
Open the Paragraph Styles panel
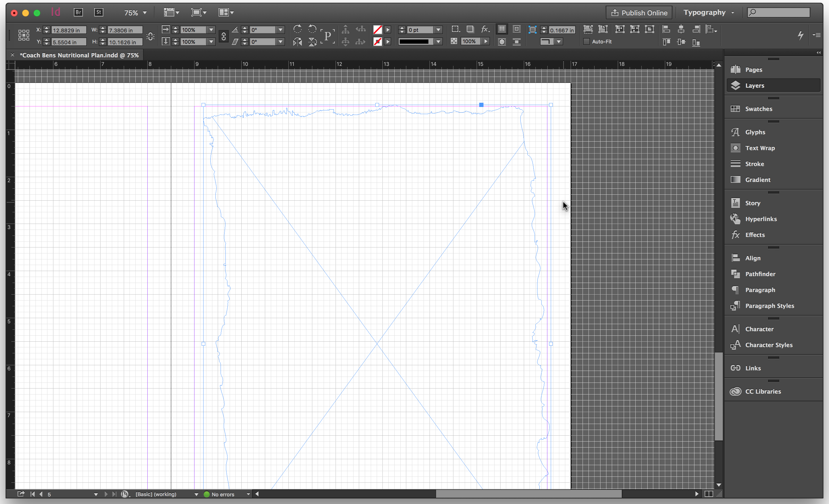click(x=769, y=306)
